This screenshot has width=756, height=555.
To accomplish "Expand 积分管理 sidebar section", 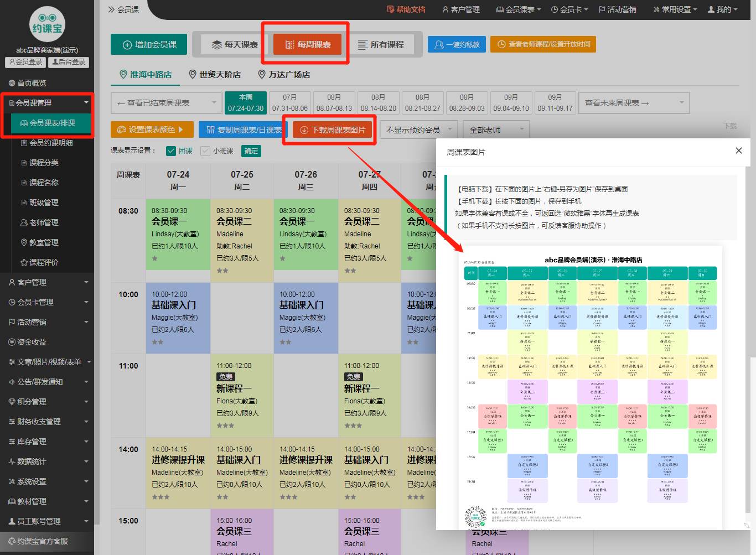I will pyautogui.click(x=47, y=402).
